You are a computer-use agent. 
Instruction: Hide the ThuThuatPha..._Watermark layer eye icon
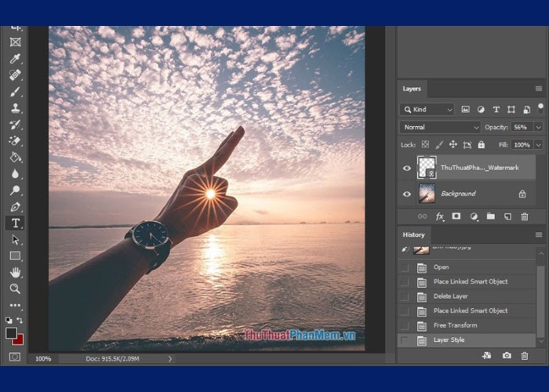(x=406, y=168)
